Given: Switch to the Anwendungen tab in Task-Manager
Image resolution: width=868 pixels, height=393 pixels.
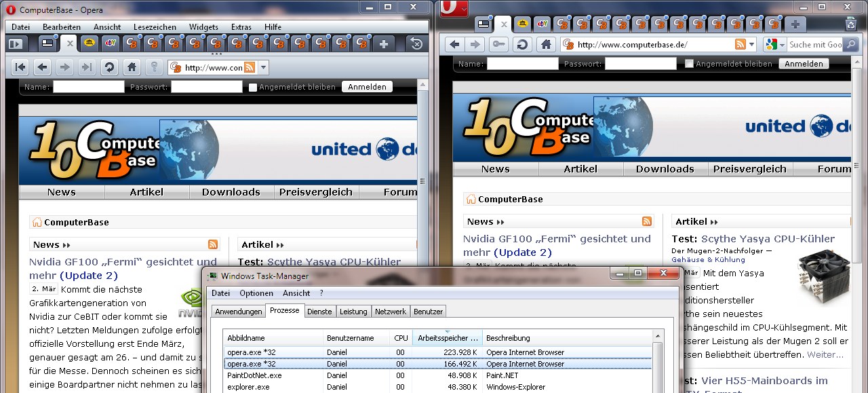Looking at the screenshot, I should (239, 312).
